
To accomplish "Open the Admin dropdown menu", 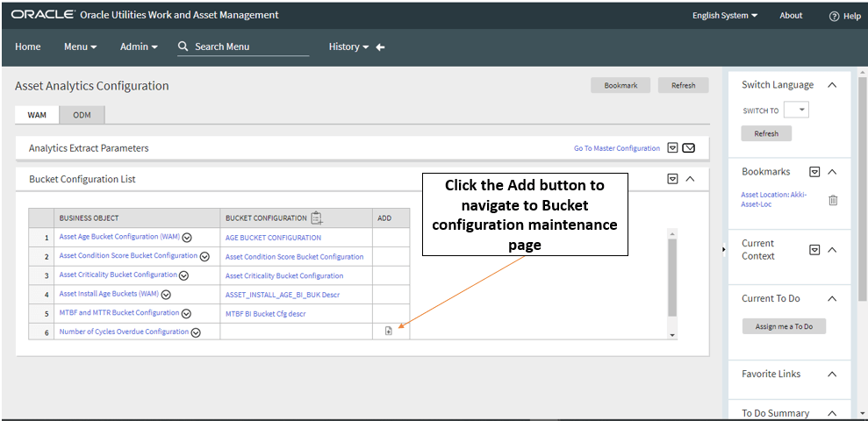I will tap(139, 47).
